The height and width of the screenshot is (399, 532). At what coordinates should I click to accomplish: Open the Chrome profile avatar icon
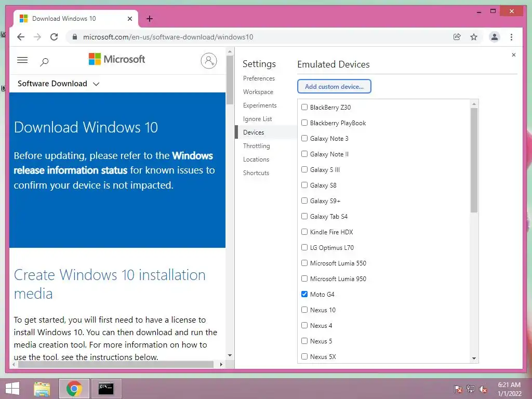(x=495, y=37)
